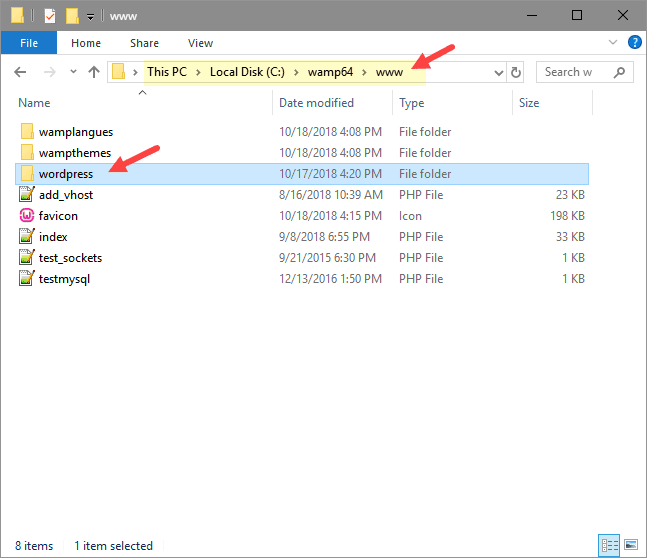Switch to the Home ribbon tab

coord(86,43)
